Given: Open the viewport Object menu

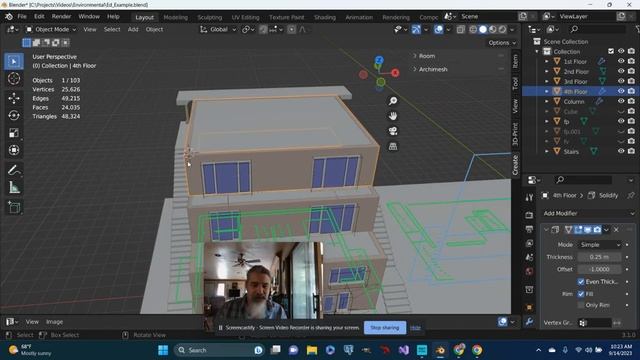Looking at the screenshot, I should point(154,29).
